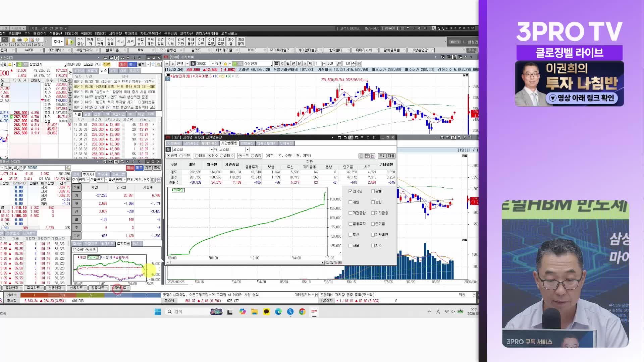The width and height of the screenshot is (644, 362).
Task: Open 조건검색 from the toolbar
Action: click(x=161, y=42)
